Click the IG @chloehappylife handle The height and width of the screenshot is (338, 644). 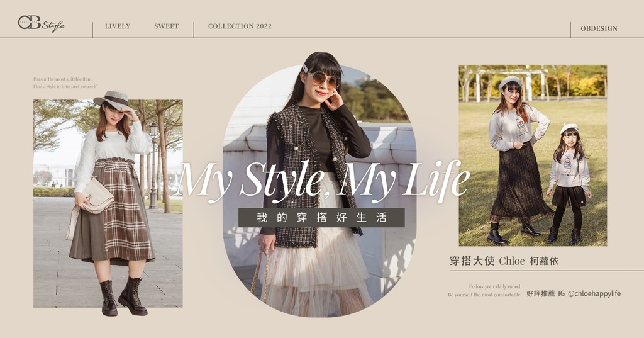pos(589,293)
